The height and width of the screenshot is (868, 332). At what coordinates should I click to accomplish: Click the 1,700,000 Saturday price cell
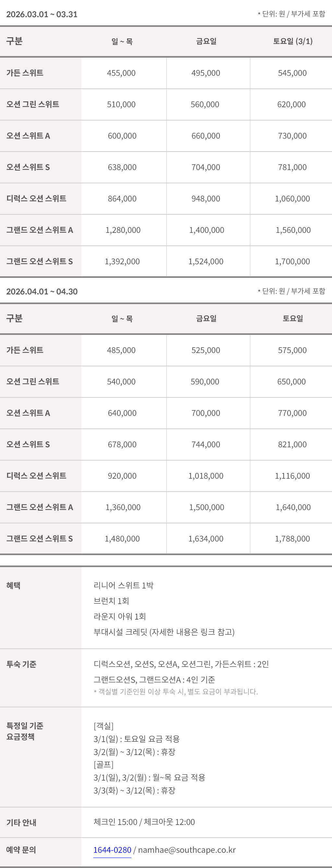pyautogui.click(x=292, y=261)
